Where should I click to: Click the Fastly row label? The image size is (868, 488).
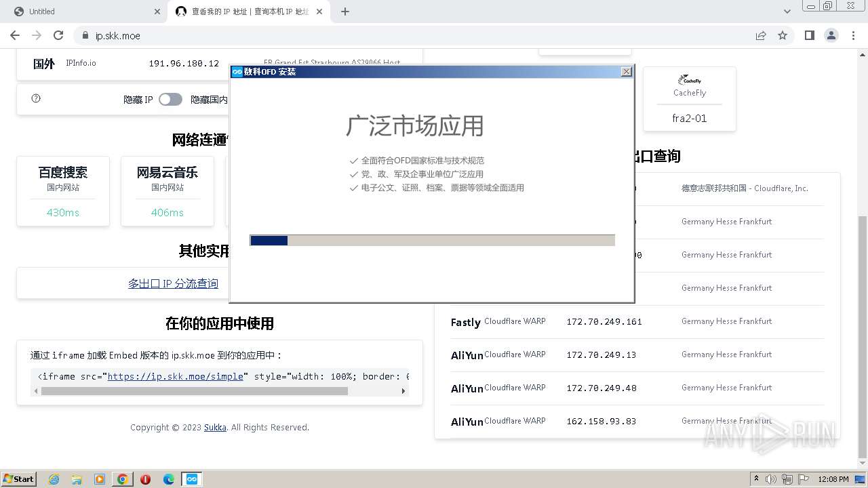coord(466,322)
